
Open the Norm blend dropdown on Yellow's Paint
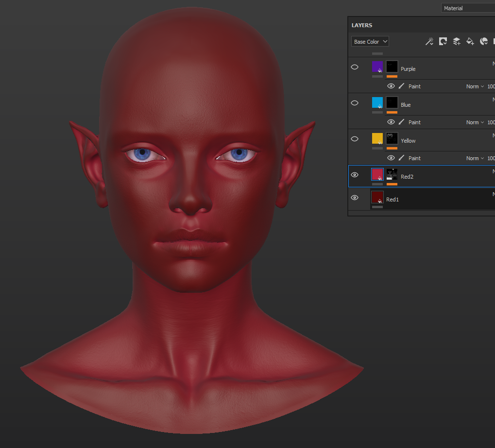[475, 158]
